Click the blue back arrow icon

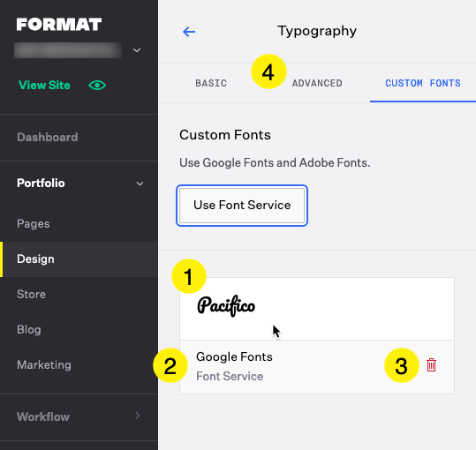tap(189, 32)
